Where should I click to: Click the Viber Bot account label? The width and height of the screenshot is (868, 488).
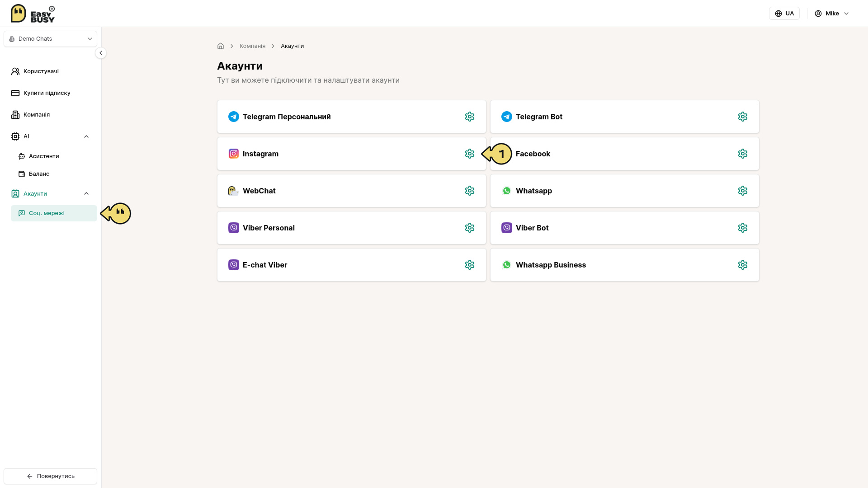(x=532, y=228)
